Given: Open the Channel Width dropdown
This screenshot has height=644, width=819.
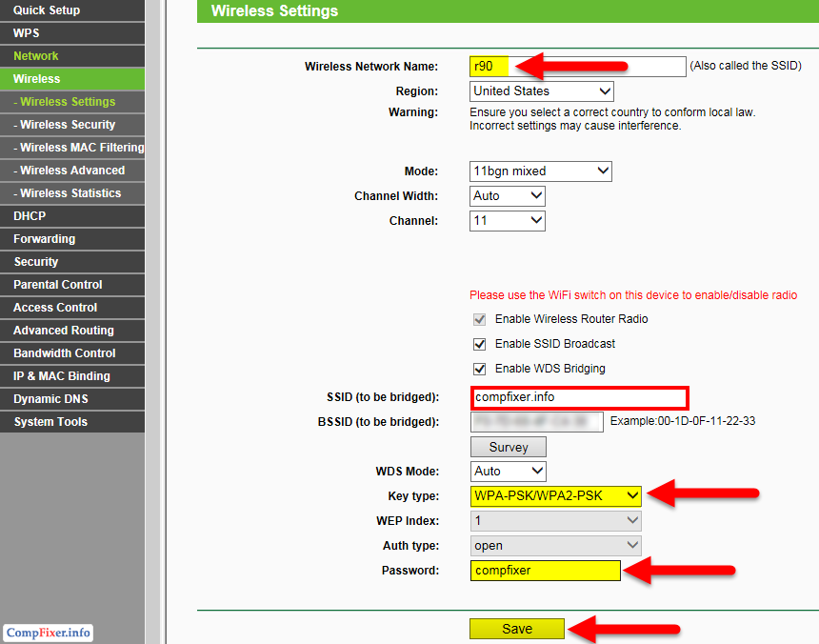Looking at the screenshot, I should coord(508,196).
